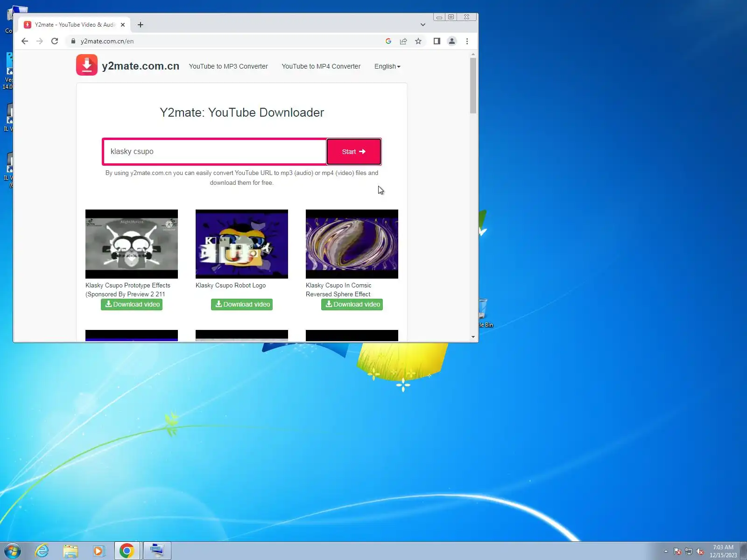Viewport: 747px width, 560px height.
Task: Click the page vertical scrollbar thumb
Action: point(473,85)
